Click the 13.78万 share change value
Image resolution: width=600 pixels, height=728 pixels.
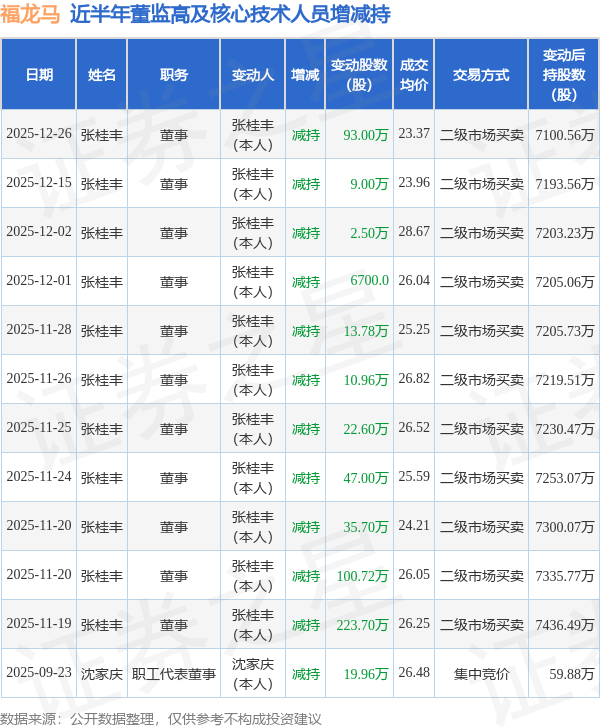365,331
